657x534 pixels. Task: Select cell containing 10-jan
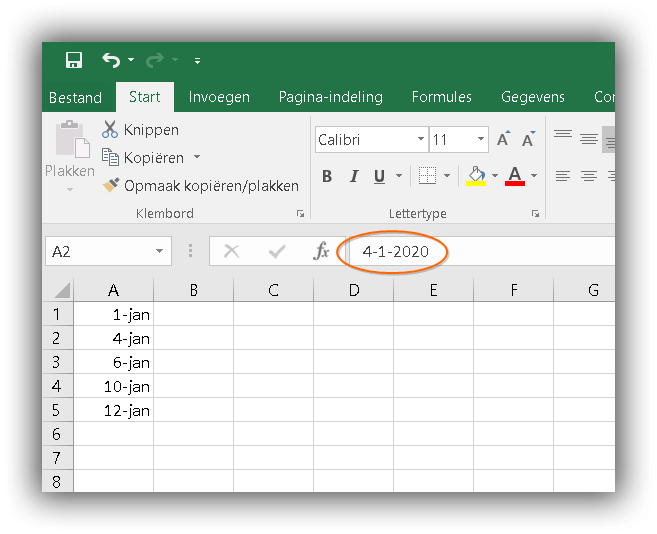tap(114, 386)
